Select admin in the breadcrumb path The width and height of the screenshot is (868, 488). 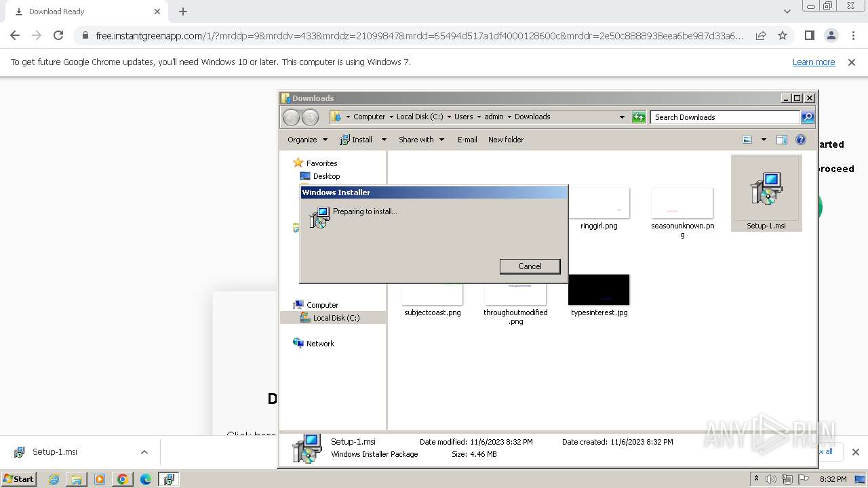[x=494, y=117]
